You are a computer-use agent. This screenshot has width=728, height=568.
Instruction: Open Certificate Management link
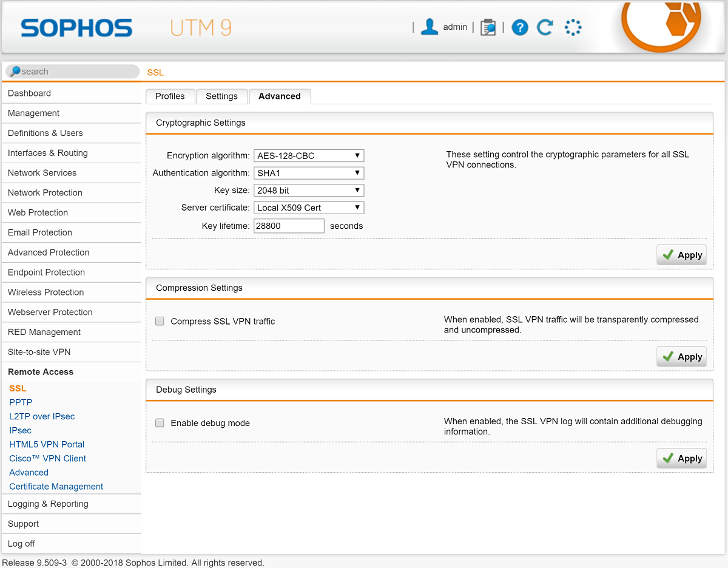point(56,486)
